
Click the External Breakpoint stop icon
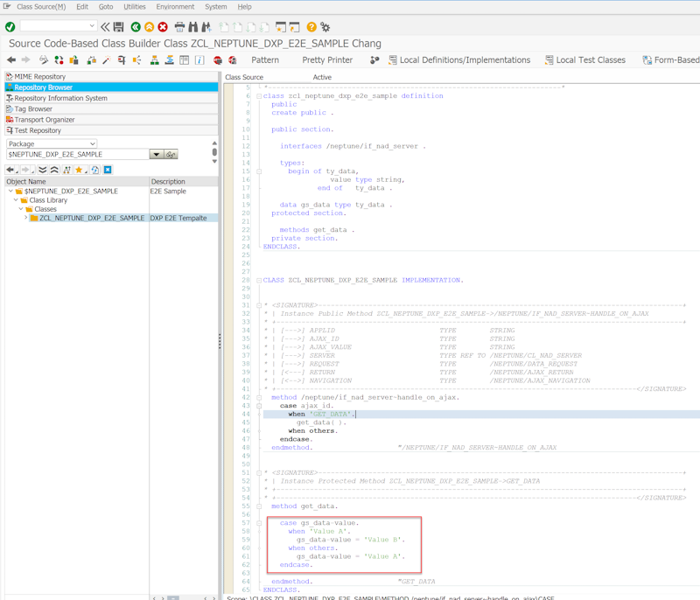click(233, 59)
